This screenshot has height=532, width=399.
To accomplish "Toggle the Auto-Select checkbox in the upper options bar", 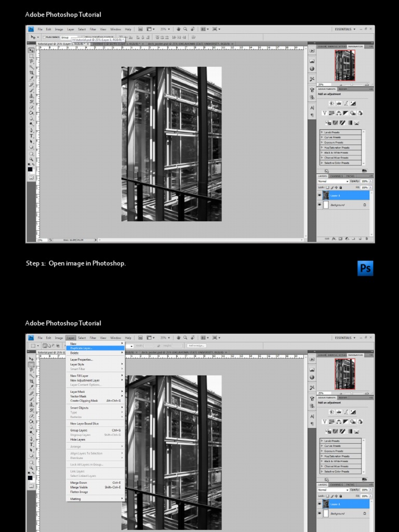I will (45, 37).
